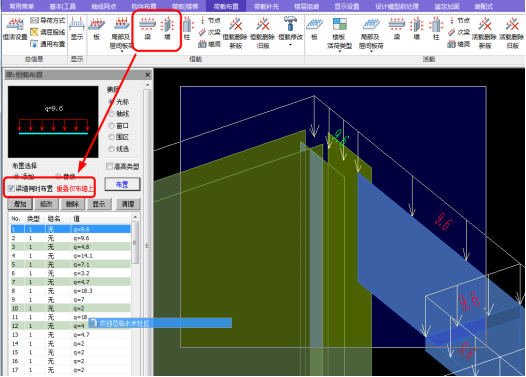Image resolution: width=526 pixels, height=377 pixels.
Task: Click the 增加 button above load list
Action: tap(20, 204)
